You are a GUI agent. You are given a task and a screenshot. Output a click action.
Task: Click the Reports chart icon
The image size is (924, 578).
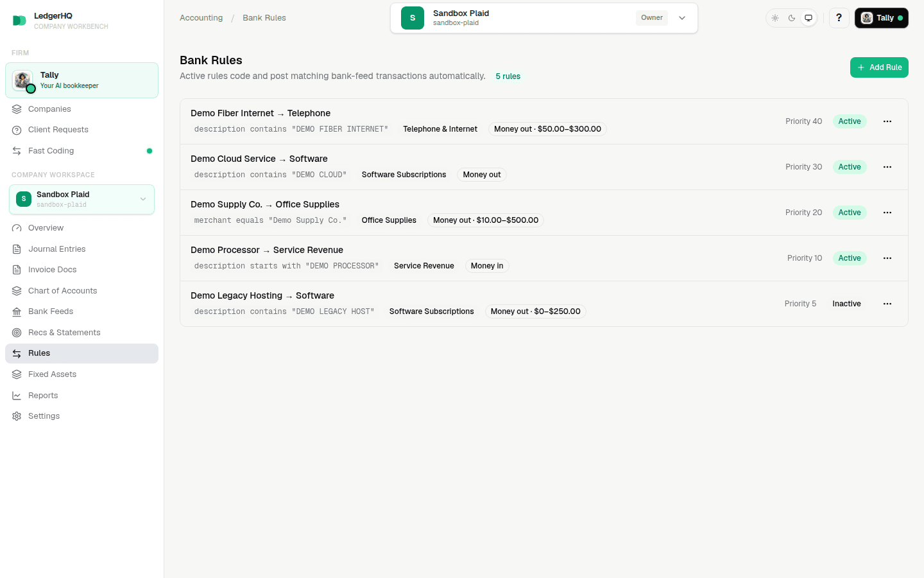pos(17,396)
